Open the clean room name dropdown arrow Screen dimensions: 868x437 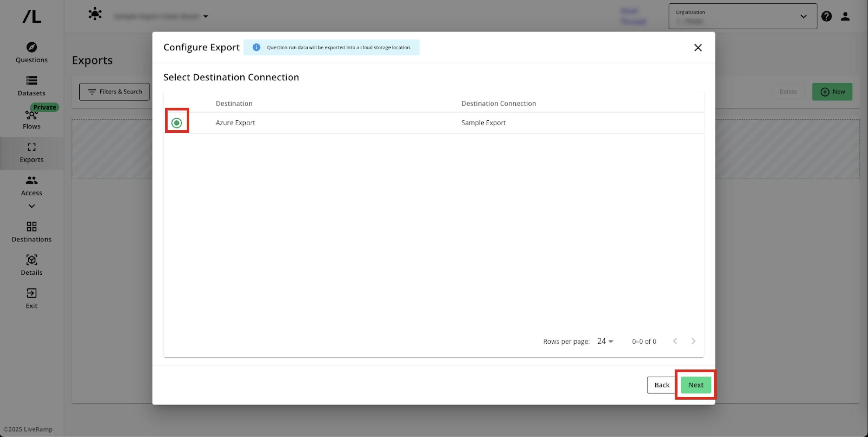coord(206,16)
